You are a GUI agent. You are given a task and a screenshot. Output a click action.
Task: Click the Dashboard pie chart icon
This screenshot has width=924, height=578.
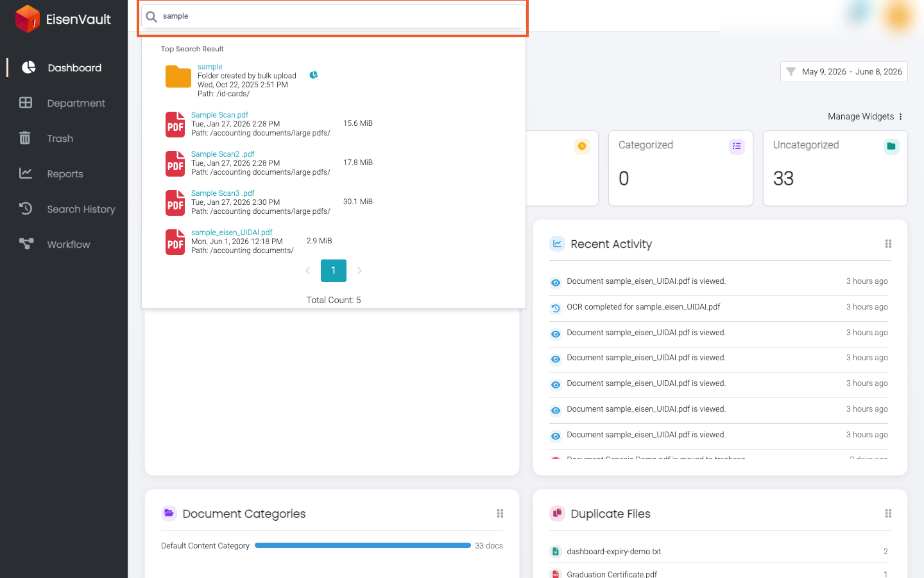click(x=28, y=67)
